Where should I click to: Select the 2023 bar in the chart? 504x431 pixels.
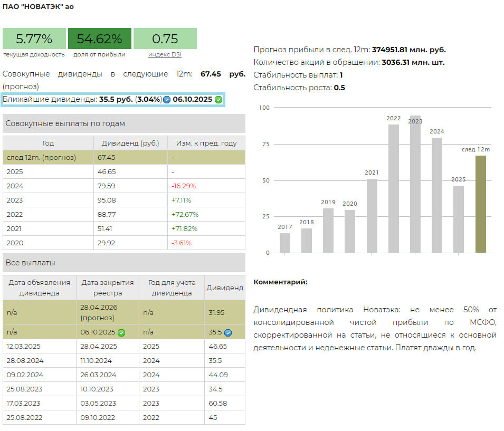pos(415,185)
